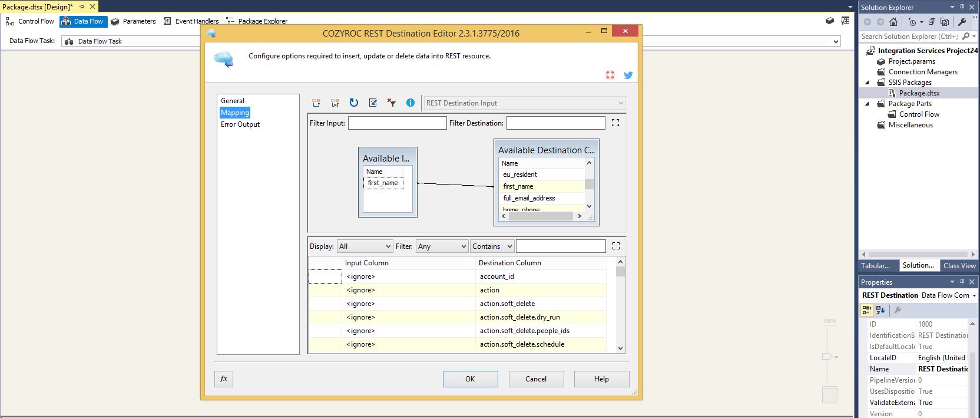The width and height of the screenshot is (980, 418).
Task: Click the edit mapping pencil icon
Action: pyautogui.click(x=373, y=103)
